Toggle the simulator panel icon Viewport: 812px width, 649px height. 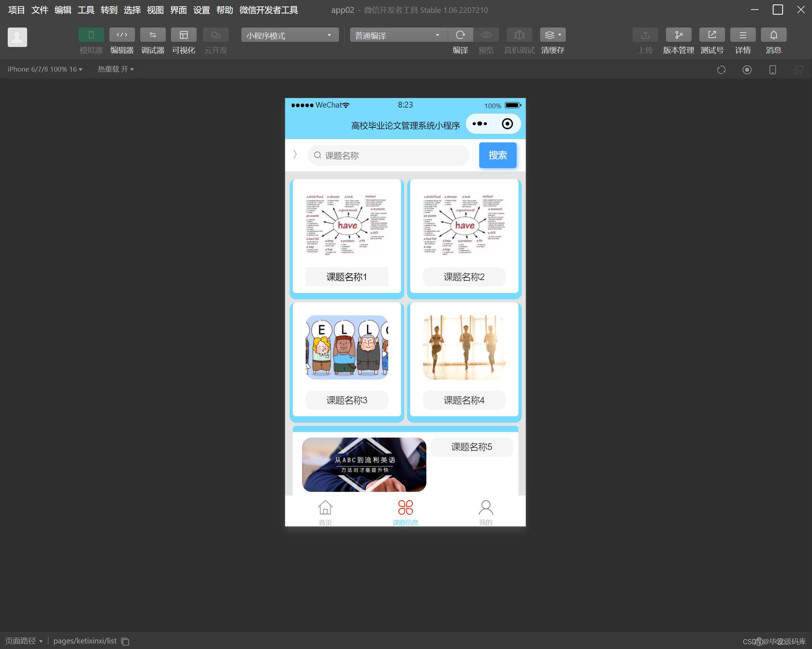(x=91, y=35)
